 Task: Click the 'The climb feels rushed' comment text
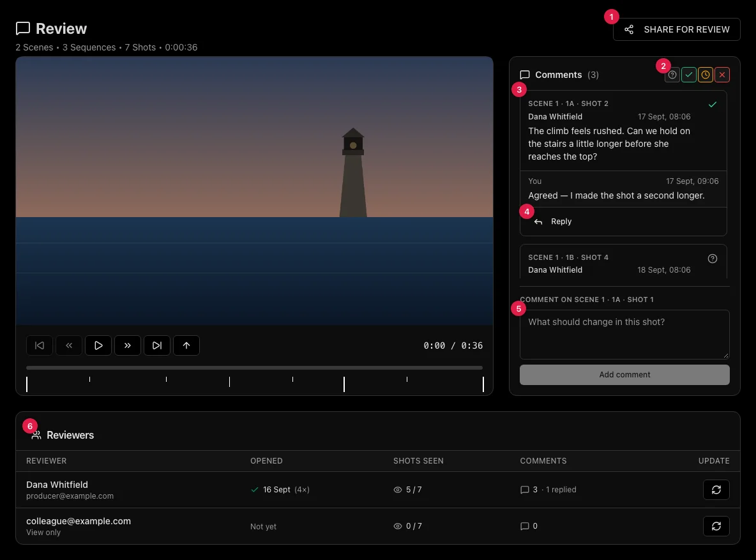(x=609, y=144)
